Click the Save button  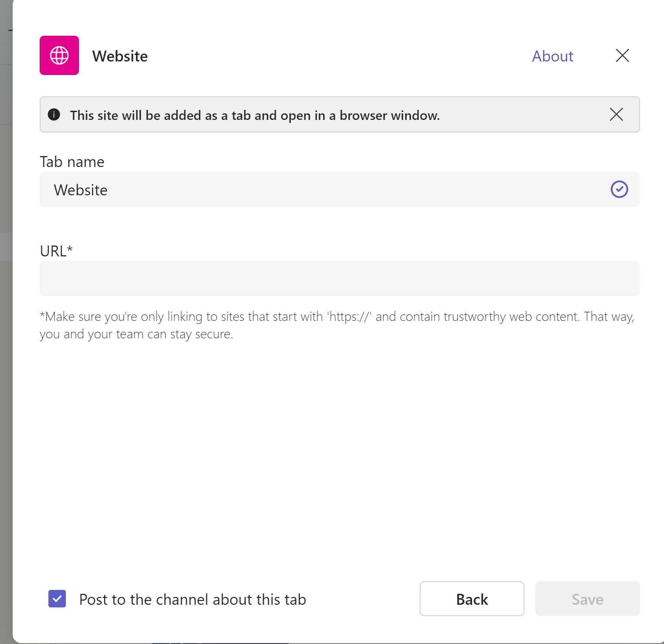pos(587,599)
